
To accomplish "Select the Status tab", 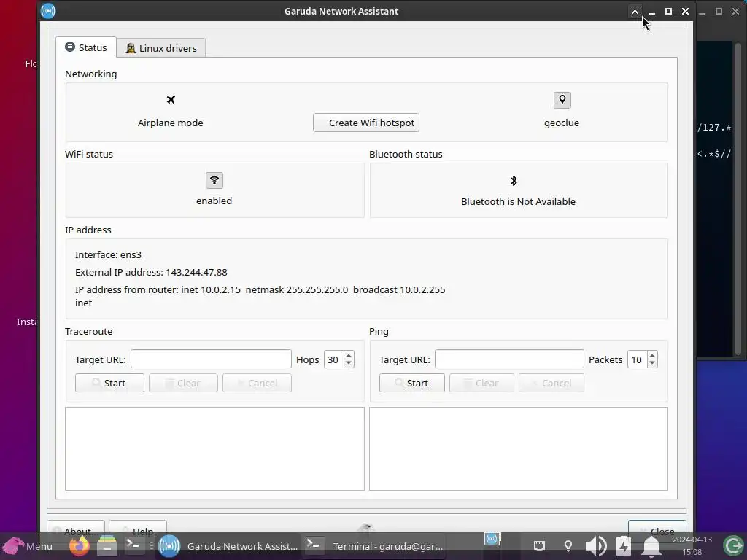I will [86, 47].
